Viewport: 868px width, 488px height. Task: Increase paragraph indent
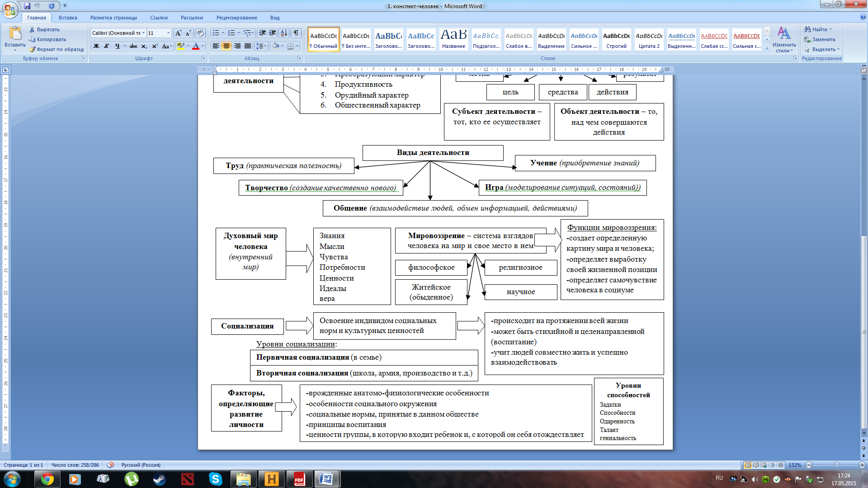(x=273, y=33)
